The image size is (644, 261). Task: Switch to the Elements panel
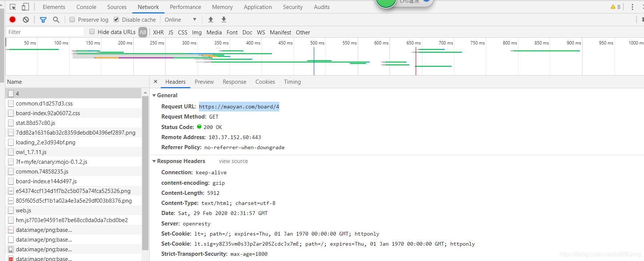54,7
